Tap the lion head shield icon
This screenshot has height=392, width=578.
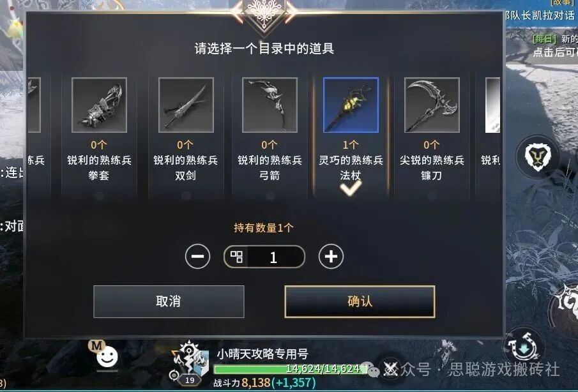538,157
